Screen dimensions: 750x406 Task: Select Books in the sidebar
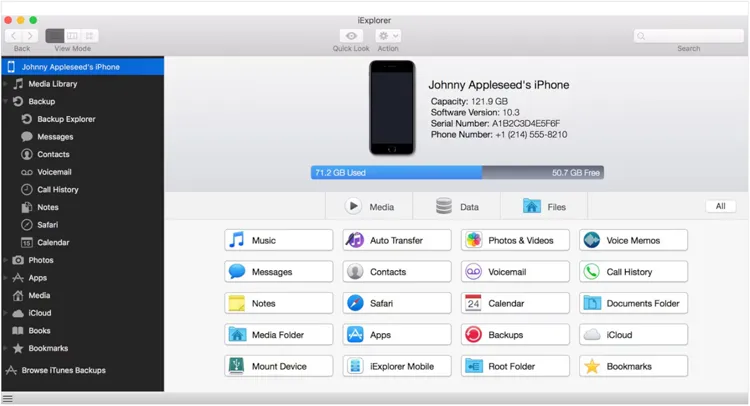pos(83,331)
